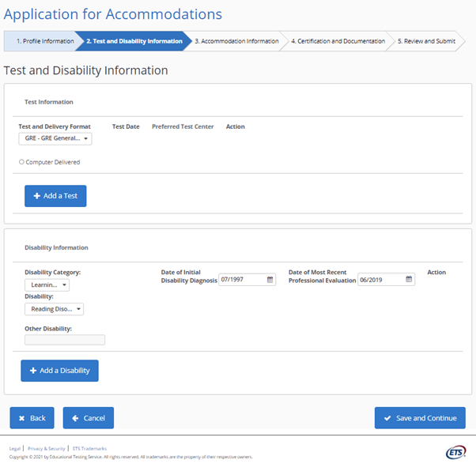Click the Add a Test button
The height and width of the screenshot is (471, 476).
[x=55, y=196]
